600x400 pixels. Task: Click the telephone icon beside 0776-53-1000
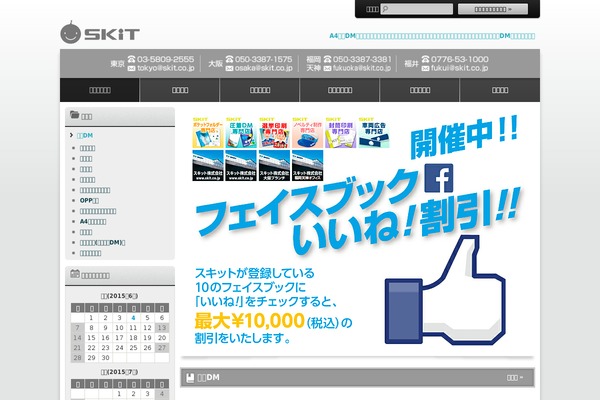pos(425,59)
